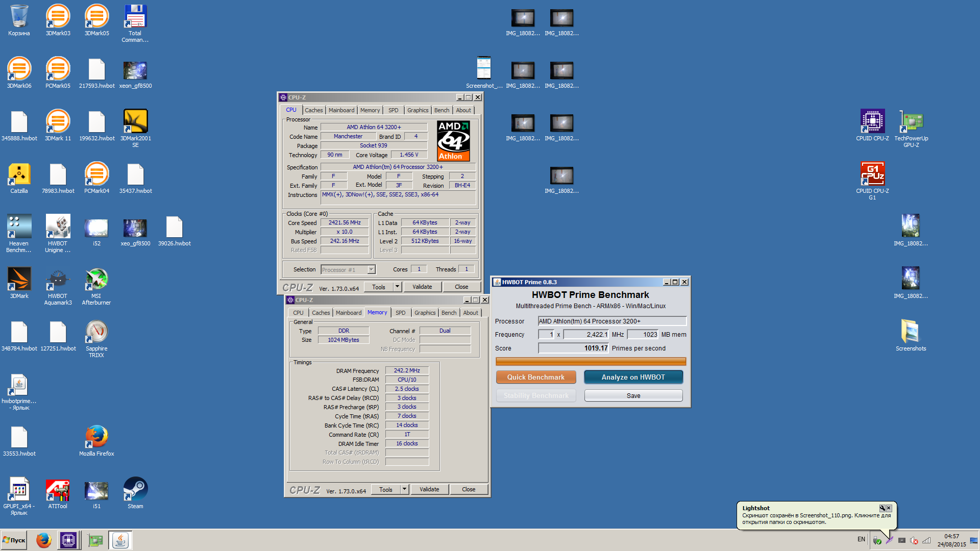980x551 pixels.
Task: Click Save in HWBOT Prime
Action: tap(633, 396)
